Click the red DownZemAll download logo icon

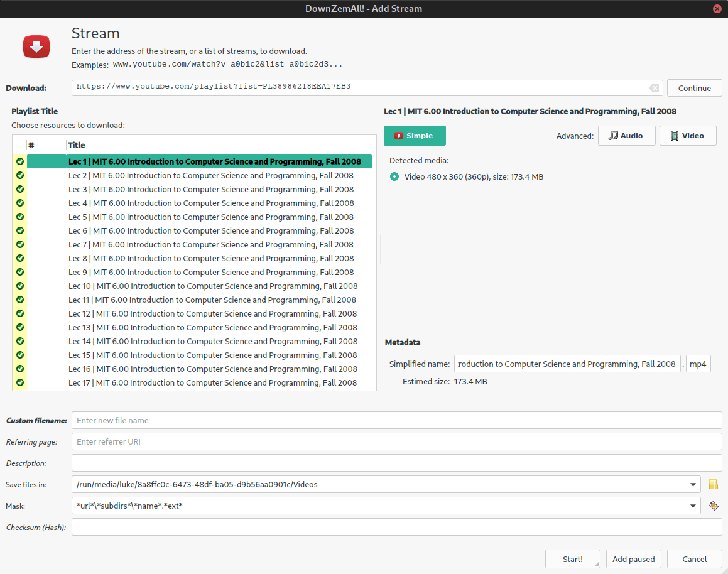36,46
